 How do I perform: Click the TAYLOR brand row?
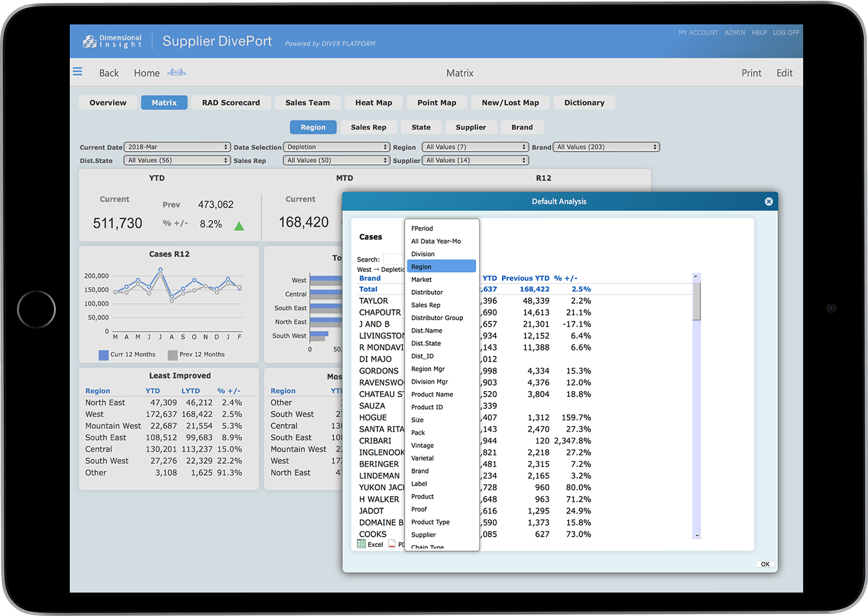(373, 301)
